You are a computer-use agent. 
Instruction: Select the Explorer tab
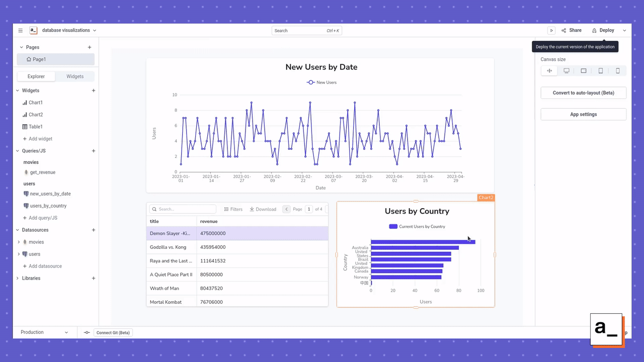tap(36, 76)
